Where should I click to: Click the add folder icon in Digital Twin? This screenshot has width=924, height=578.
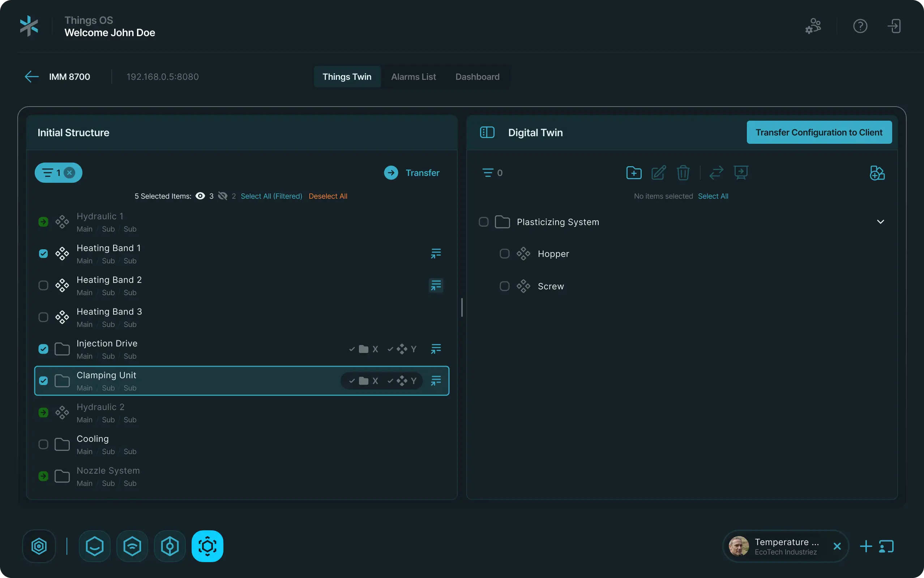tap(634, 173)
